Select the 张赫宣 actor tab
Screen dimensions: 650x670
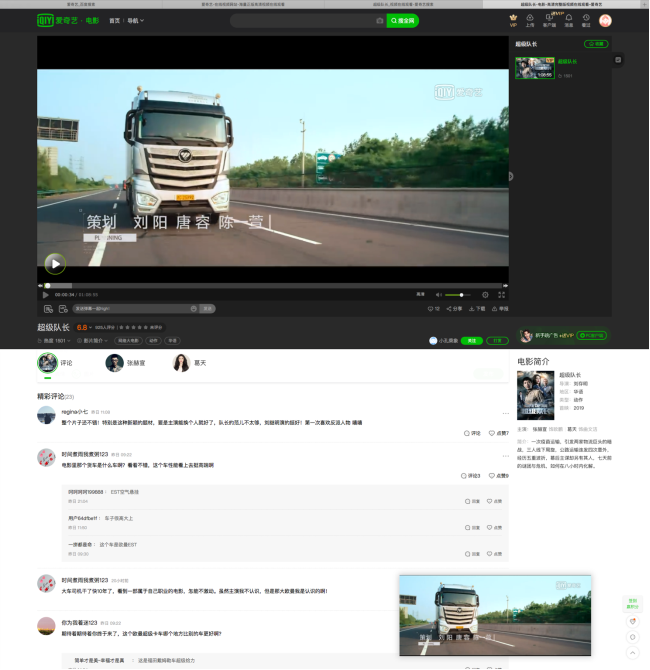click(x=125, y=363)
